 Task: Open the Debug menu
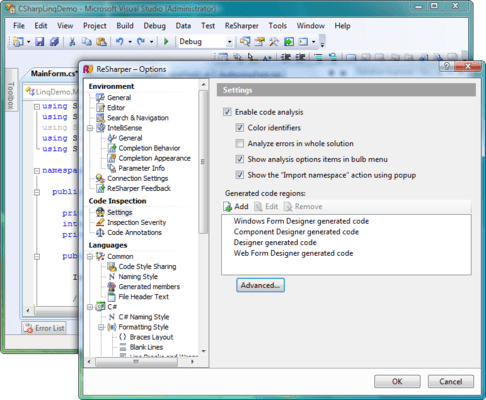pyautogui.click(x=154, y=26)
